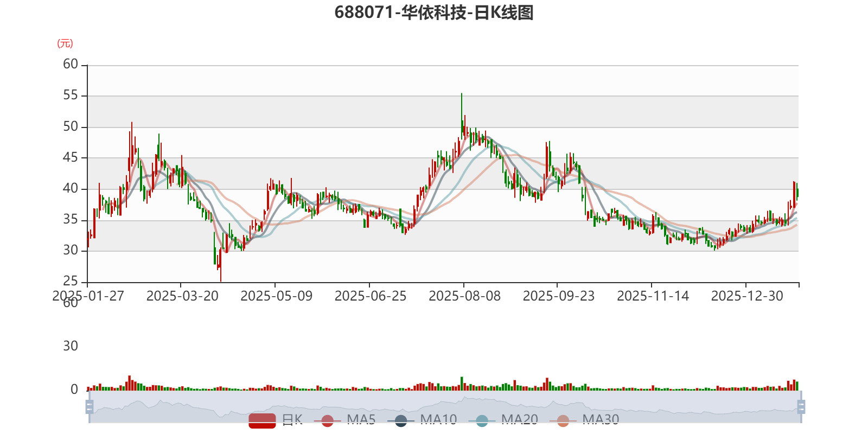Click the 2025-05-09 date label

click(277, 296)
